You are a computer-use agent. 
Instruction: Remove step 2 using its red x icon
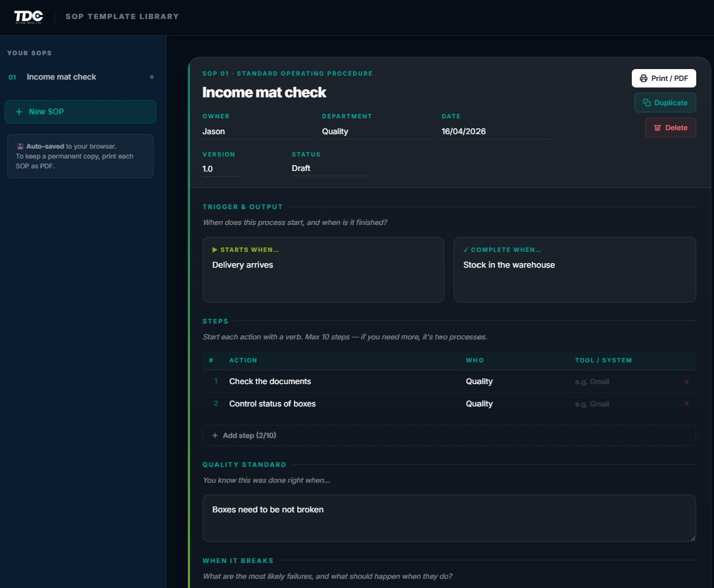[x=686, y=404]
